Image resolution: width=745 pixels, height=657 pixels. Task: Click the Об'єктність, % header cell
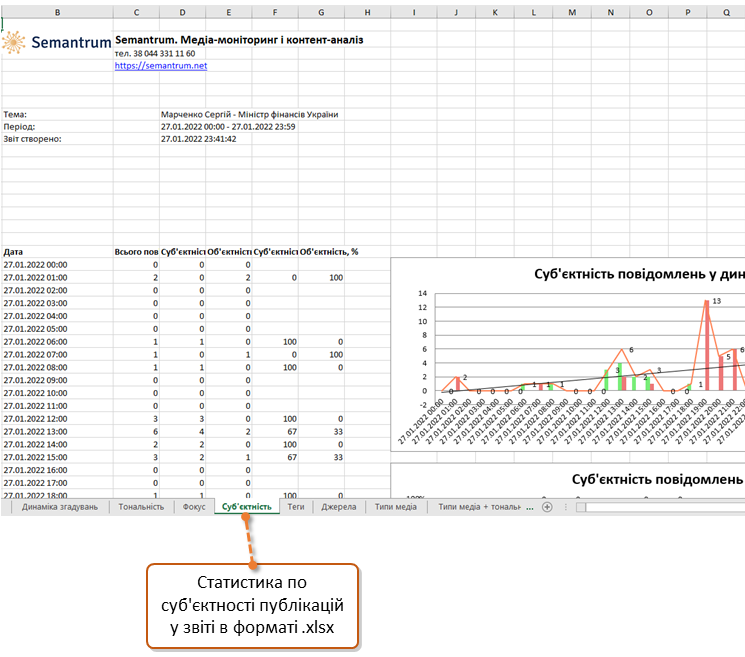[x=329, y=252]
